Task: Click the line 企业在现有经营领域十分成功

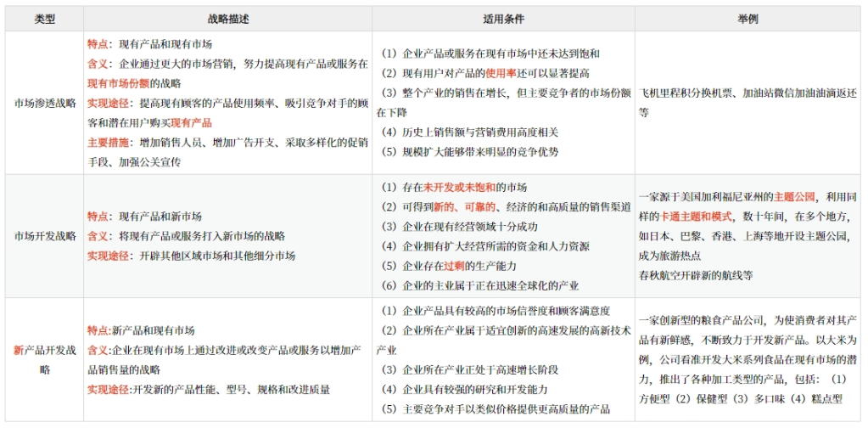Action: click(459, 226)
